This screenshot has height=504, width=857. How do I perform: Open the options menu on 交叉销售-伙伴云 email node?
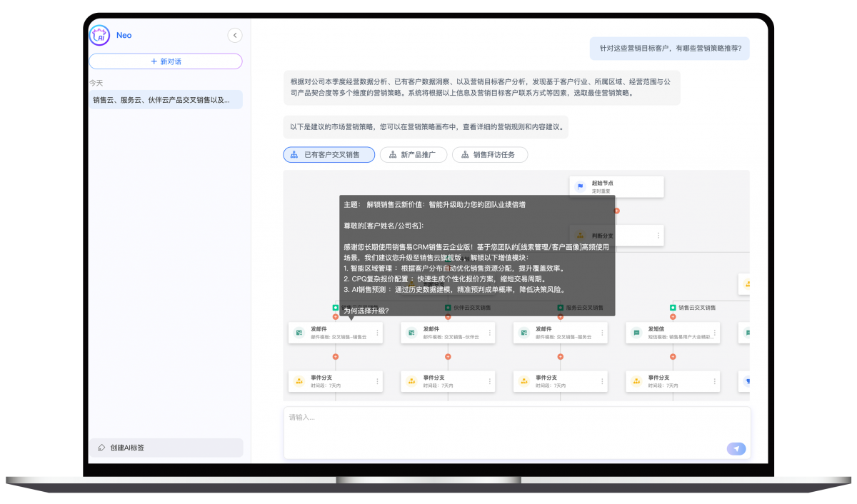(490, 333)
